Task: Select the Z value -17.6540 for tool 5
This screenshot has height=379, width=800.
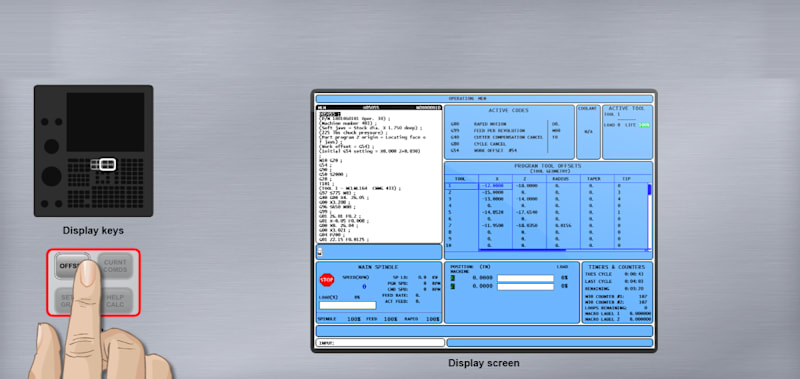Action: tap(527, 212)
